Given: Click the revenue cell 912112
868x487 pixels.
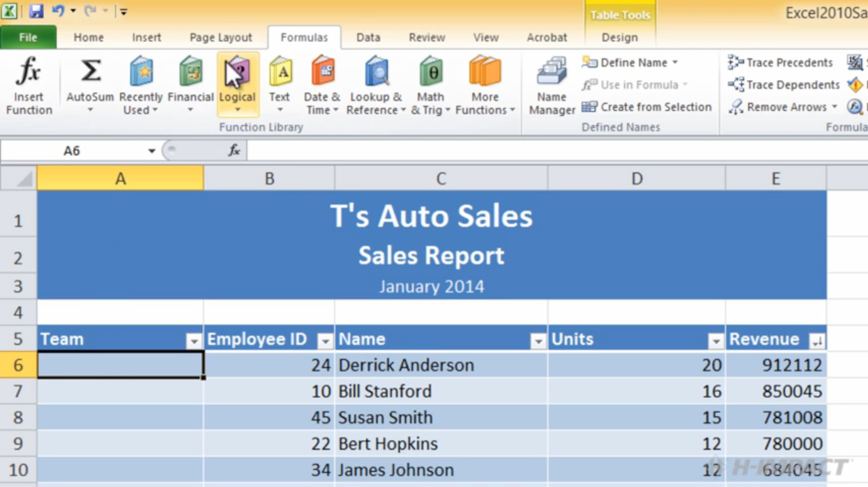Looking at the screenshot, I should click(x=776, y=365).
